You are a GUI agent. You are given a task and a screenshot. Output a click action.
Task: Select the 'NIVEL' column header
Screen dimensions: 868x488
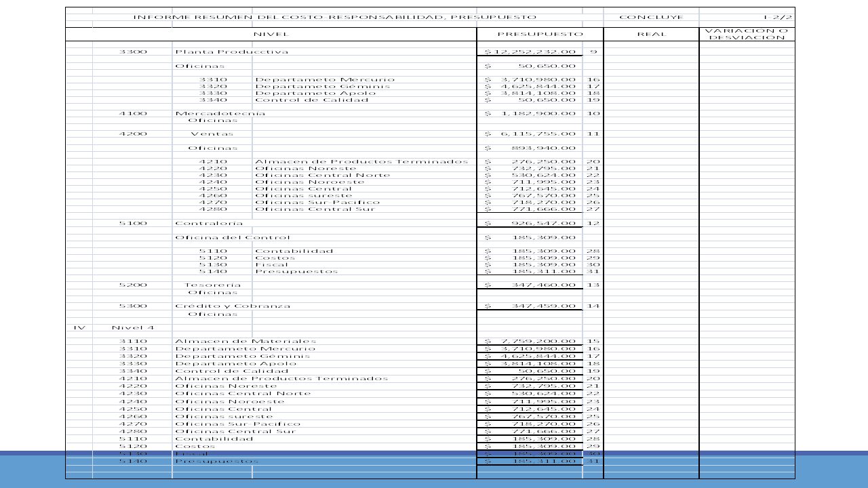click(x=271, y=34)
